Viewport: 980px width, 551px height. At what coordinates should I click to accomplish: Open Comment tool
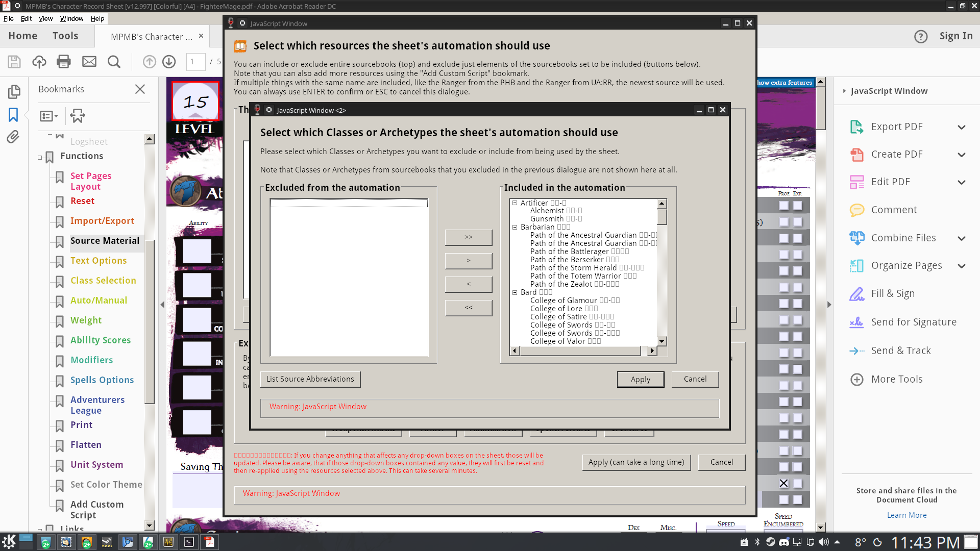[894, 210]
